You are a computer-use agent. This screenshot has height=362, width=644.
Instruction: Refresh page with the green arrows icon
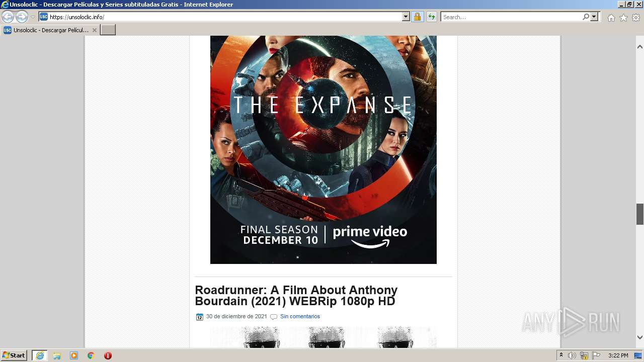point(432,17)
